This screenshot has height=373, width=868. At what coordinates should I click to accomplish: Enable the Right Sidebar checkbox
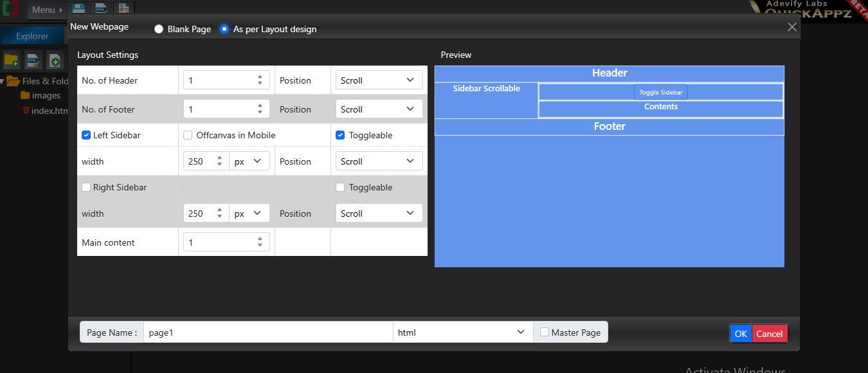point(86,187)
